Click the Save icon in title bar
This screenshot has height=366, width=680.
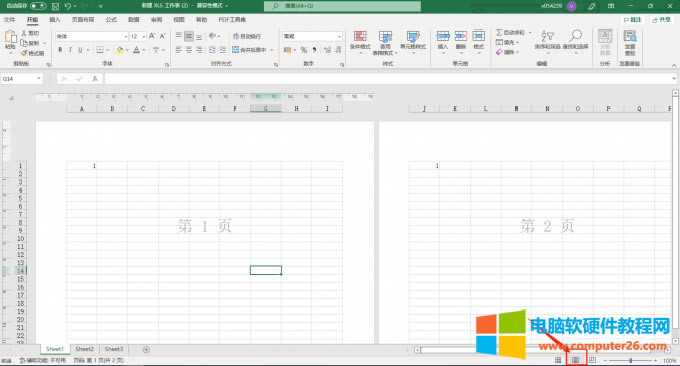click(56, 6)
